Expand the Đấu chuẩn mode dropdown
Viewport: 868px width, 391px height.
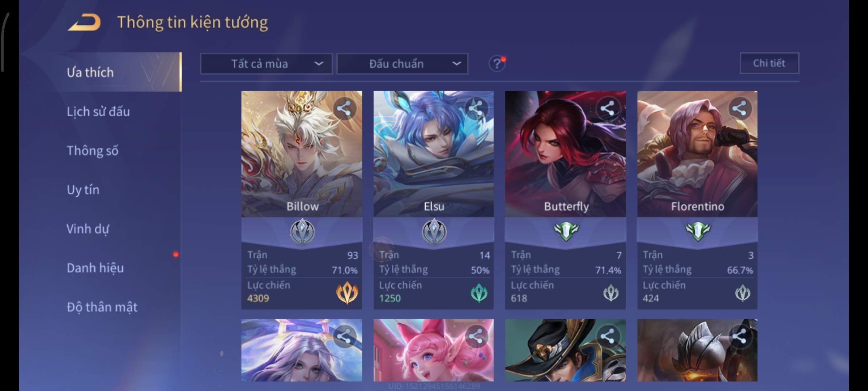403,64
